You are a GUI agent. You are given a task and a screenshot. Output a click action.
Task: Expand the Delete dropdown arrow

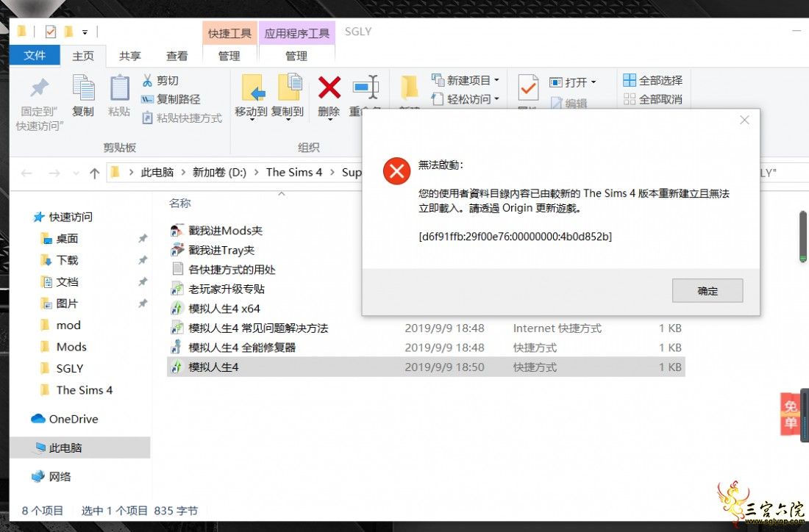click(329, 120)
